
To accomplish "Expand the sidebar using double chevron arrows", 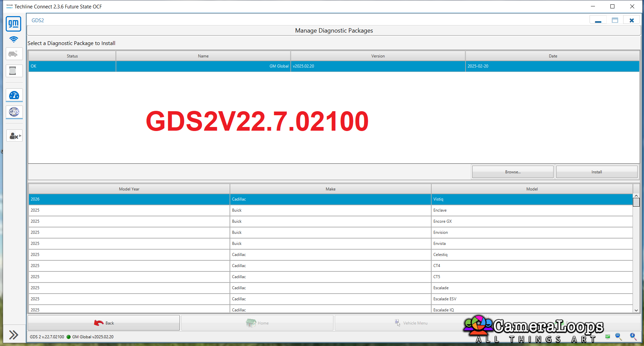I will click(14, 335).
